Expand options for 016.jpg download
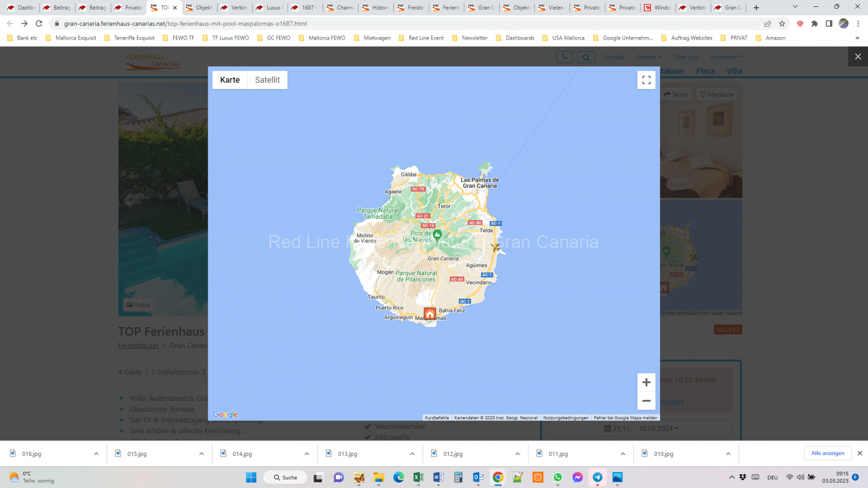Screen dimensions: 868x488 click(96, 454)
